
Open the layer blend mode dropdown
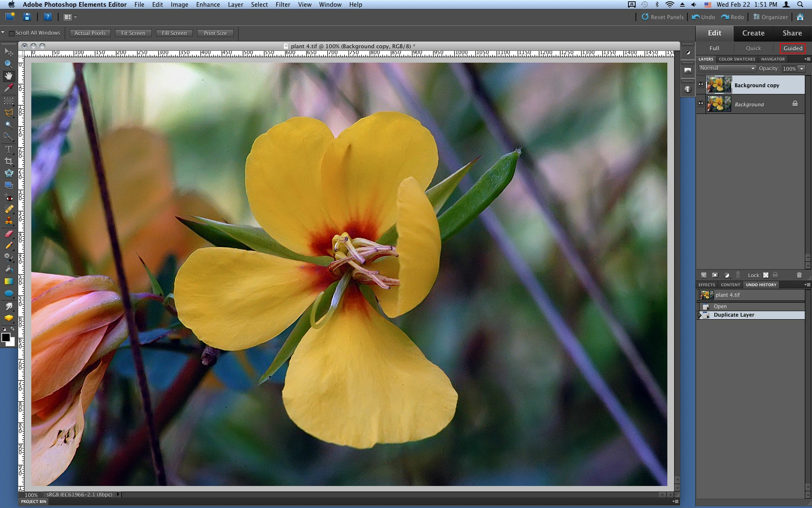tap(727, 69)
